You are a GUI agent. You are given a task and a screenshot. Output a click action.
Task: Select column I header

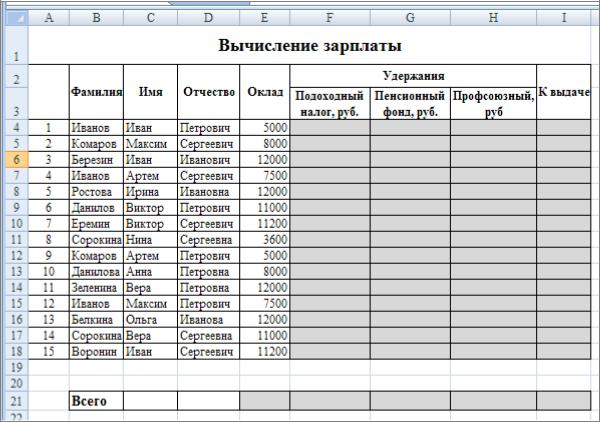(x=564, y=18)
